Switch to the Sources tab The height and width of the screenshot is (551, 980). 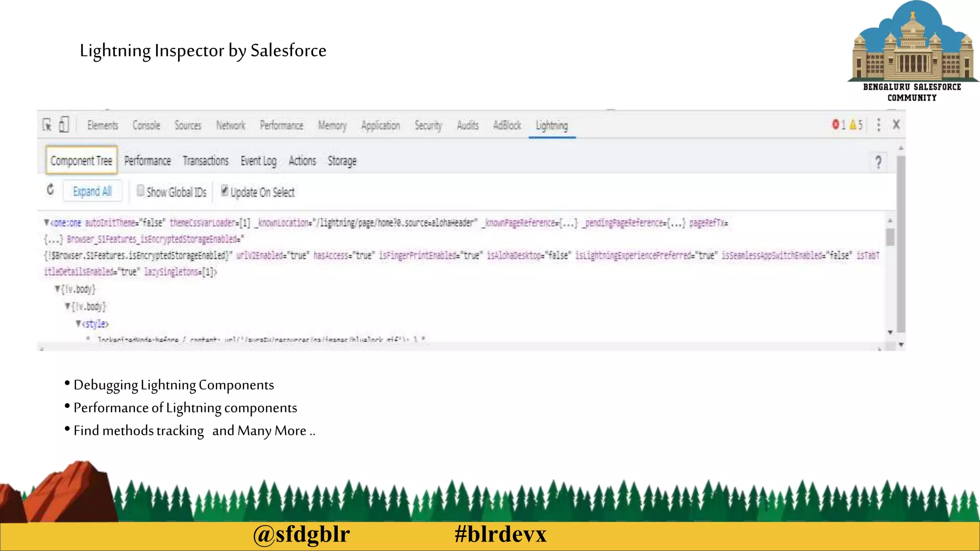[x=188, y=125]
